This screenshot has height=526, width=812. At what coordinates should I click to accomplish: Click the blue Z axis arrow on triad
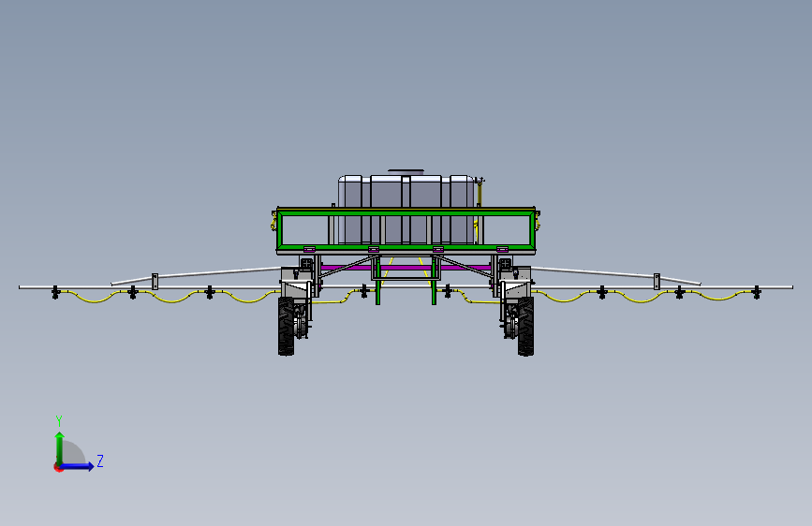[x=77, y=466]
